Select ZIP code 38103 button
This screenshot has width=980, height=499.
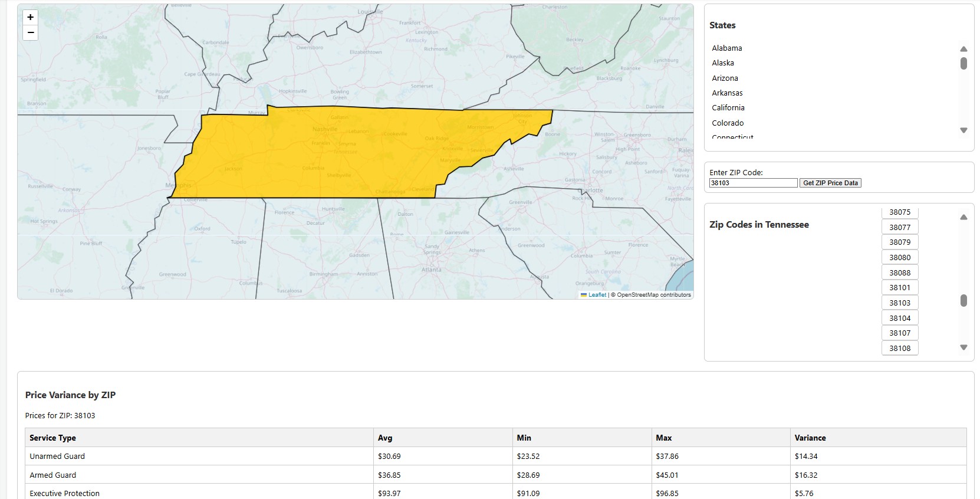900,303
